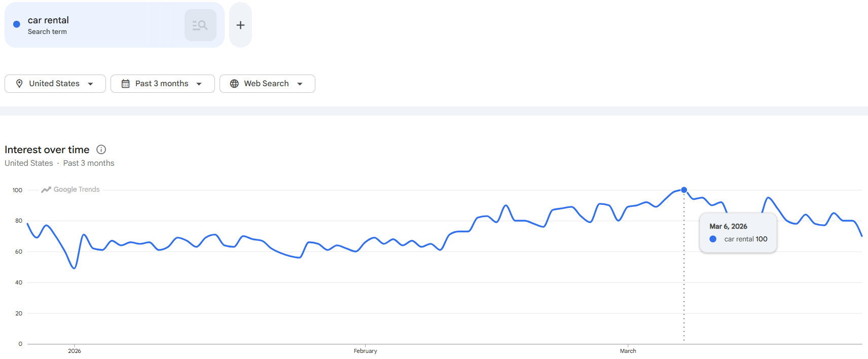The height and width of the screenshot is (359, 868).
Task: Click the search explore icon in term chip
Action: point(200,25)
